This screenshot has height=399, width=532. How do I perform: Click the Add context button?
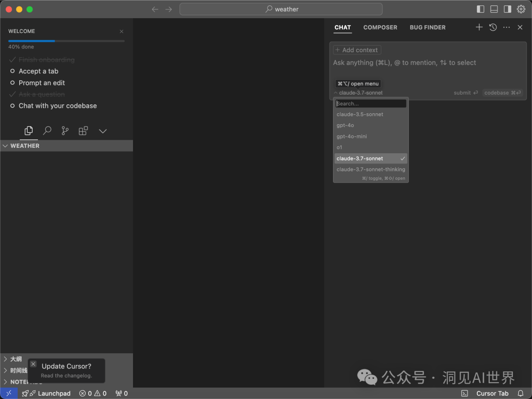tap(357, 50)
